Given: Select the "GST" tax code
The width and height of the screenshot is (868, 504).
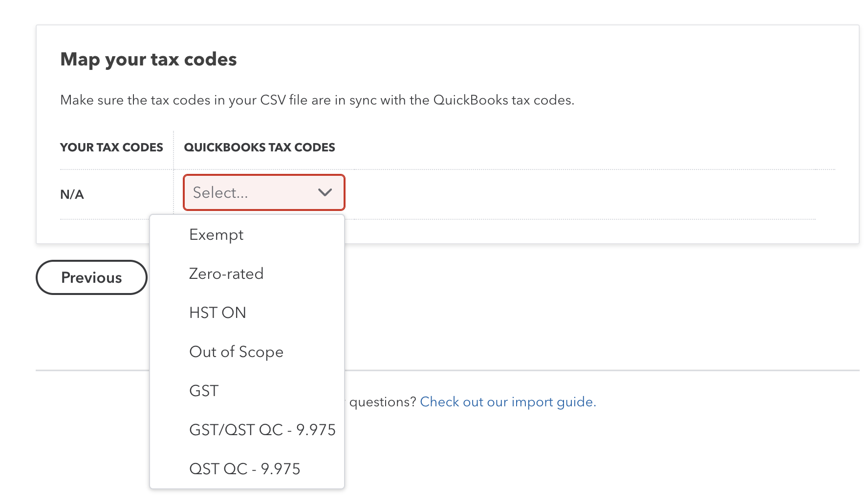Looking at the screenshot, I should (x=203, y=390).
